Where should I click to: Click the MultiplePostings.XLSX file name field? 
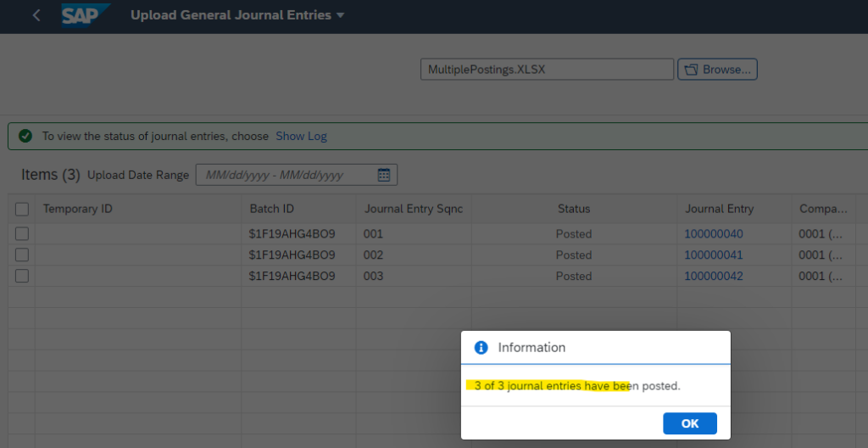(547, 70)
